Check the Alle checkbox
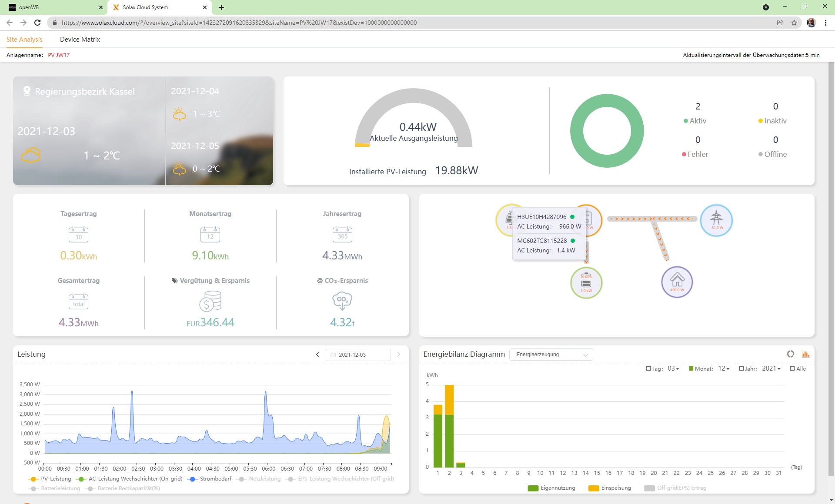 pyautogui.click(x=792, y=368)
